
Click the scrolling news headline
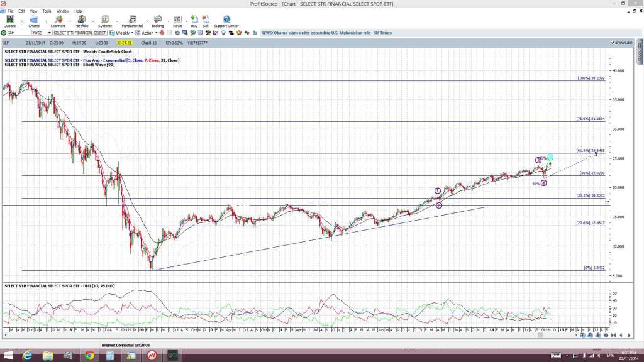point(327,33)
